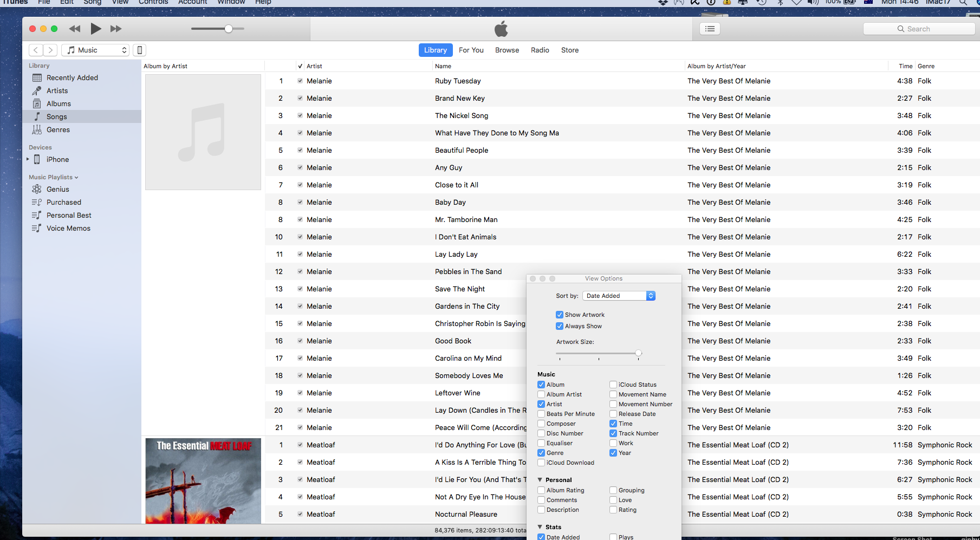Open the Personal Best playlist

69,215
